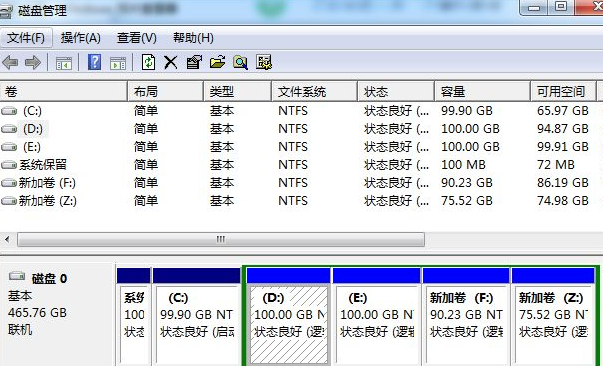The width and height of the screenshot is (603, 366).
Task: Select the (E:) partition block in disk map
Action: 376,316
